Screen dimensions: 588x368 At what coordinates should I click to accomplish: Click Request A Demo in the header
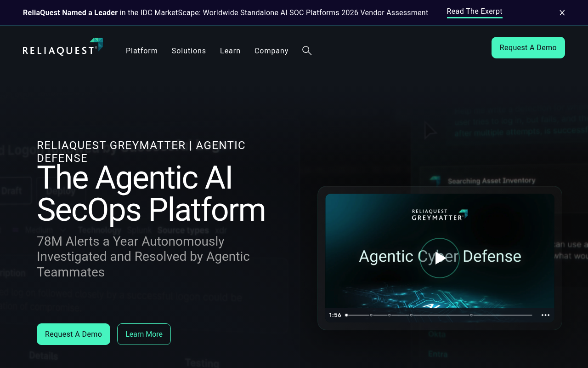[x=528, y=48]
